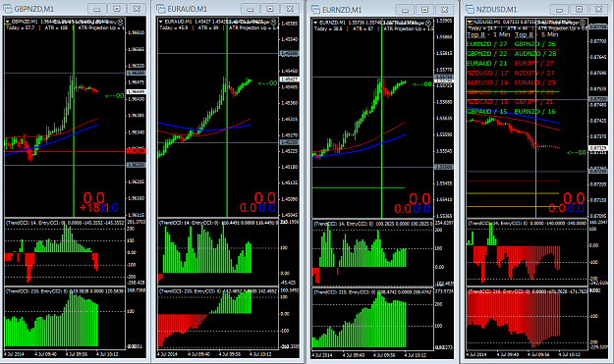
Task: Click the 'Top 8 - 1 Min' heading
Action: coord(488,34)
